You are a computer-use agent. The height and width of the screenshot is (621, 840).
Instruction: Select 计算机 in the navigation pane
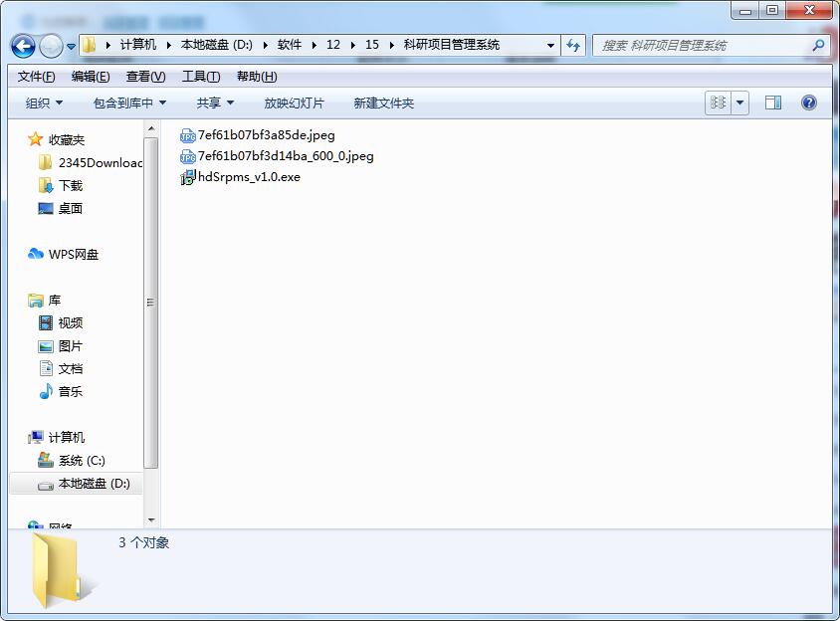57,437
